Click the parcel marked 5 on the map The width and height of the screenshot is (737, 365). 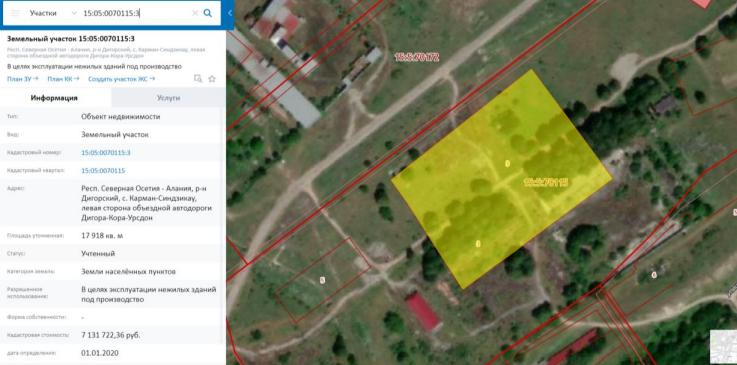pyautogui.click(x=322, y=280)
